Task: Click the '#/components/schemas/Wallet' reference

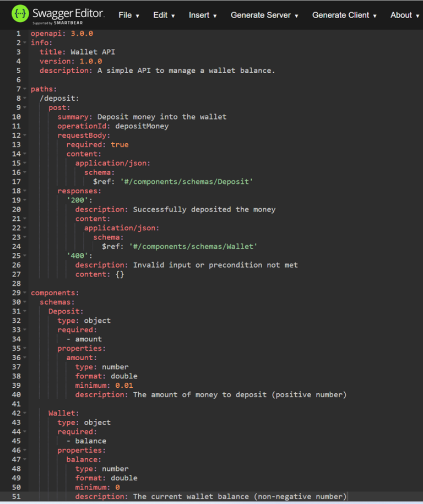Action: click(193, 247)
